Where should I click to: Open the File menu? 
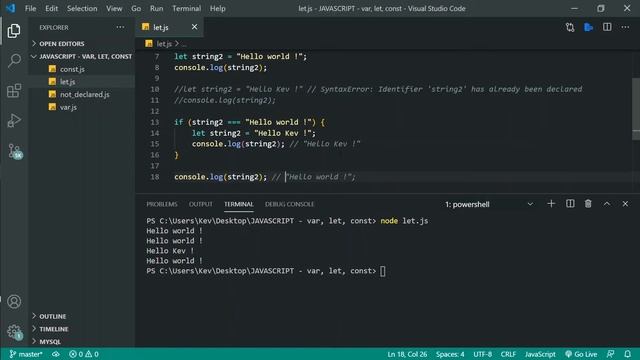[31, 8]
